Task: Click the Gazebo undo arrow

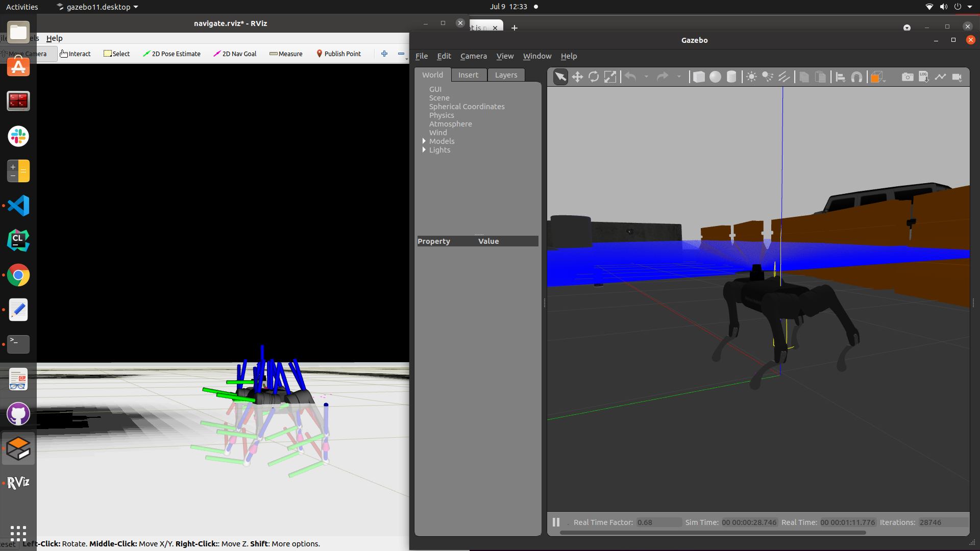Action: (631, 77)
